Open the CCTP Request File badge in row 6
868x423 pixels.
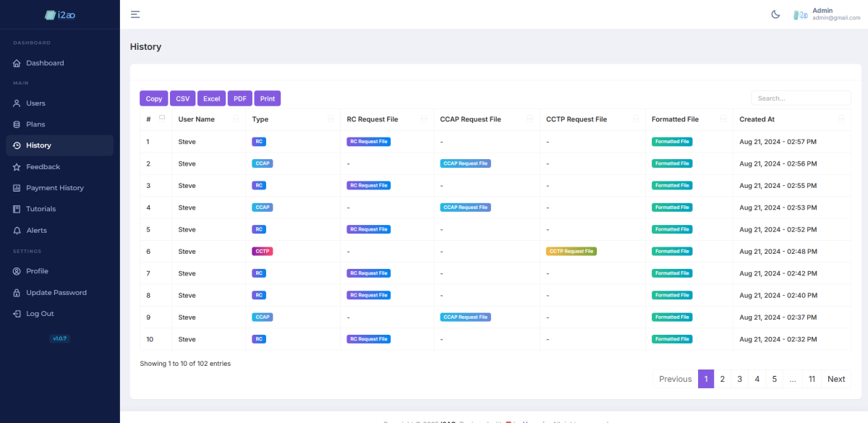click(571, 252)
